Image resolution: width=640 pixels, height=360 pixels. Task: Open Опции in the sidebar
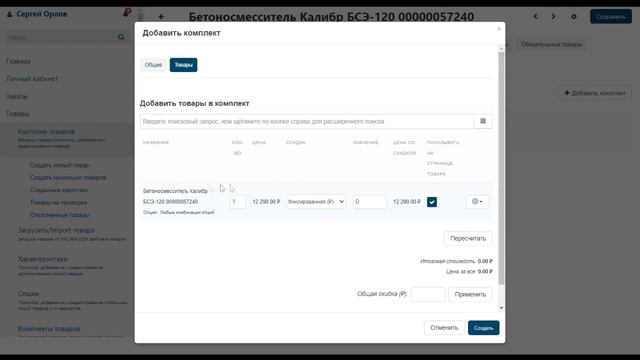click(28, 293)
